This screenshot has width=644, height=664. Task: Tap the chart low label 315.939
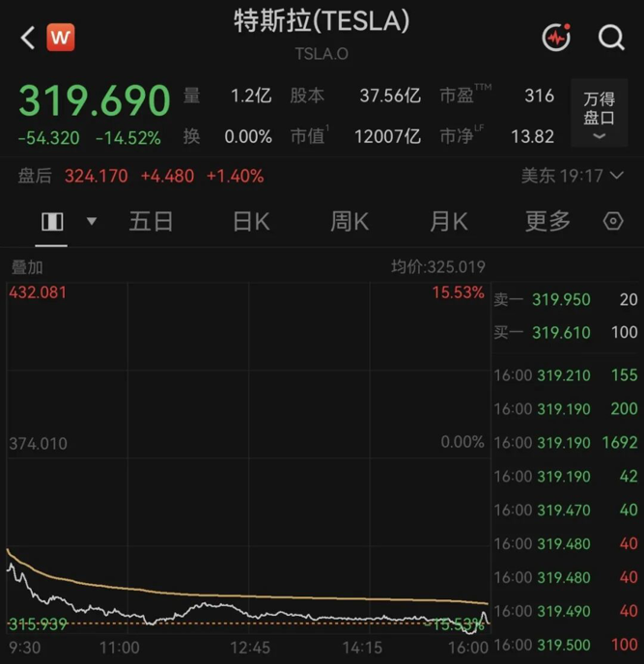pyautogui.click(x=38, y=624)
